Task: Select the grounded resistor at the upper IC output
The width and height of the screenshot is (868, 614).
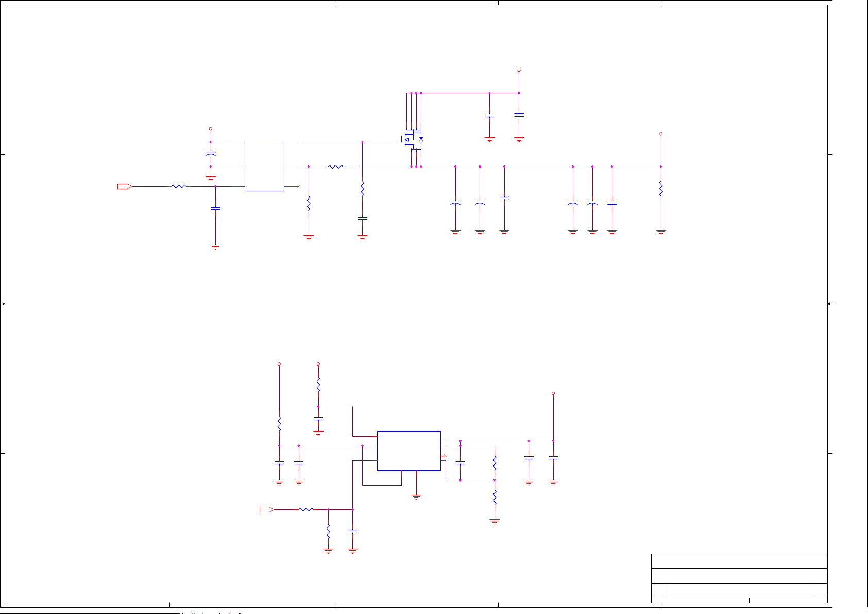Action: [x=309, y=204]
